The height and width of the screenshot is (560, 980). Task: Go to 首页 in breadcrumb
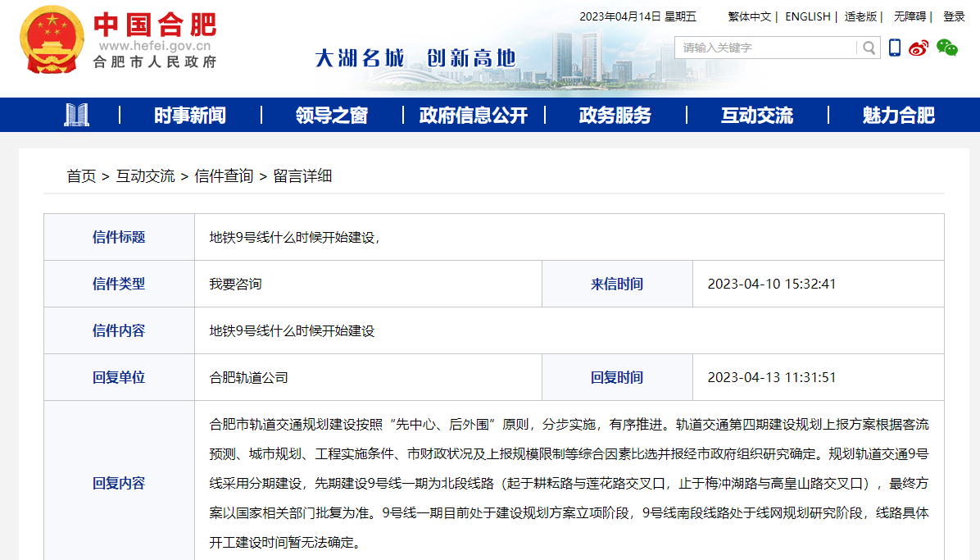point(81,176)
